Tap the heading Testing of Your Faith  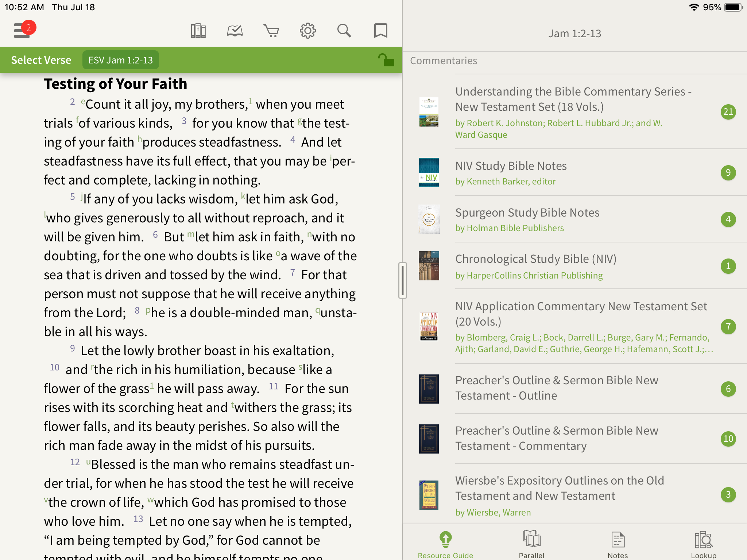116,84
